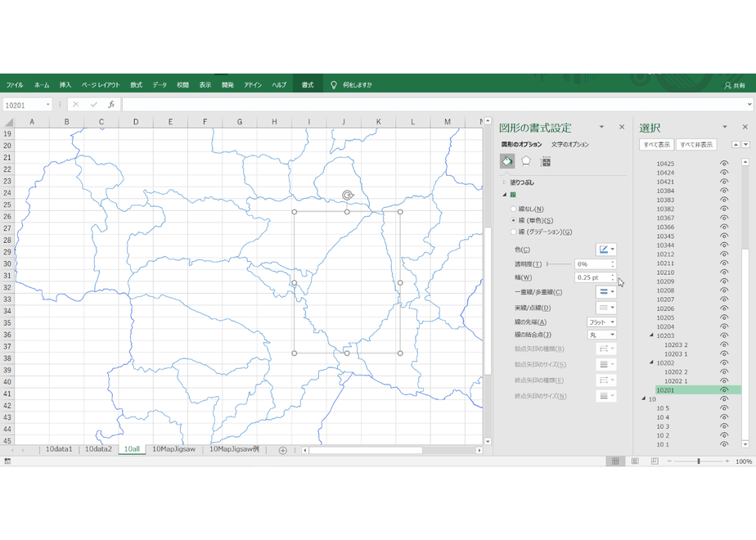
Task: Open compound line type dropdown
Action: (606, 292)
